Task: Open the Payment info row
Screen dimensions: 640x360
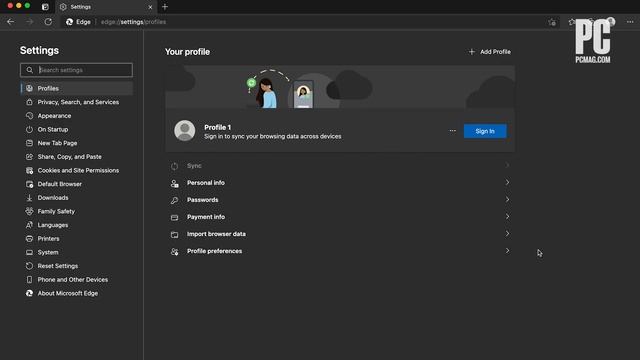Action: point(340,217)
